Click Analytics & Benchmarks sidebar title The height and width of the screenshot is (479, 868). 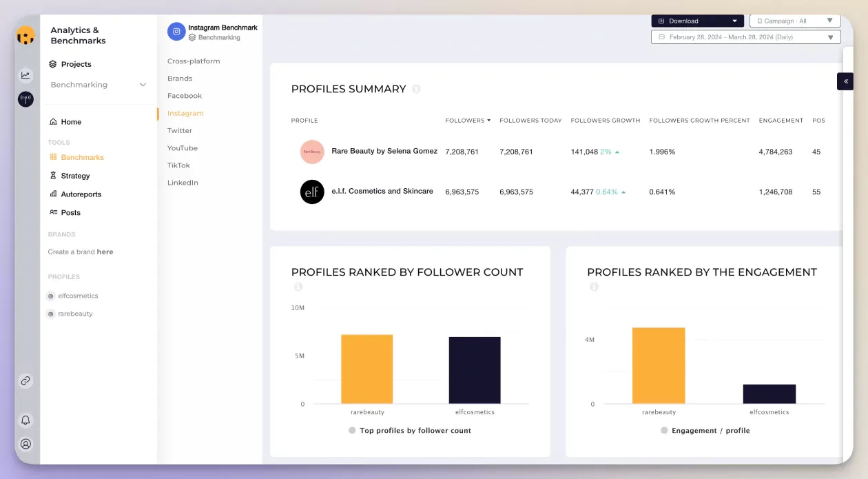(79, 35)
